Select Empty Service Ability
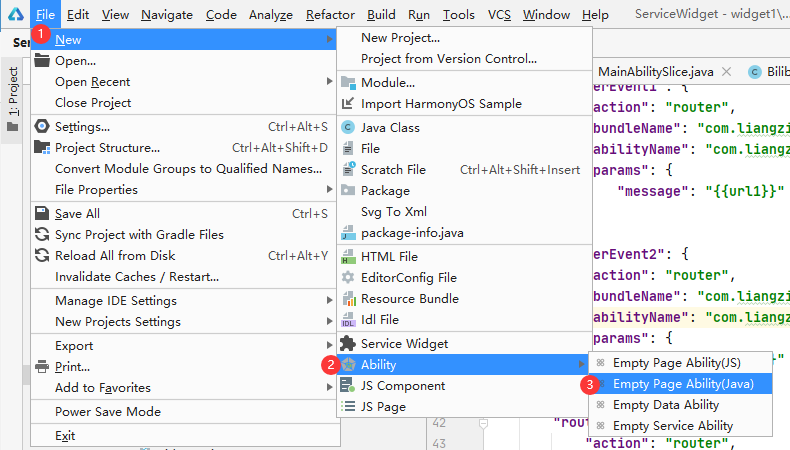The width and height of the screenshot is (790, 450). tap(681, 426)
